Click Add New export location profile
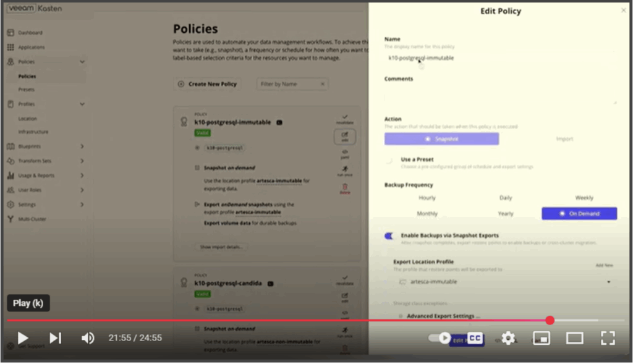Viewport: 633px width, 364px height. pyautogui.click(x=605, y=266)
